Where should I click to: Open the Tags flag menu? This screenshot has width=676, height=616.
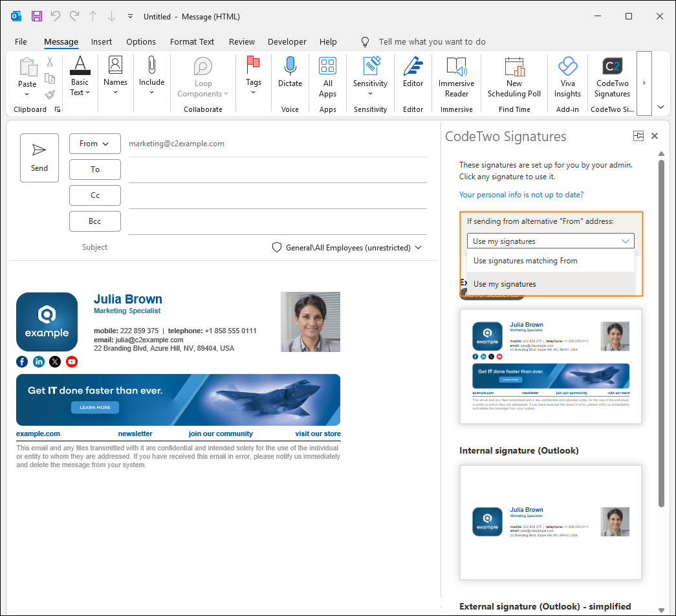click(254, 76)
